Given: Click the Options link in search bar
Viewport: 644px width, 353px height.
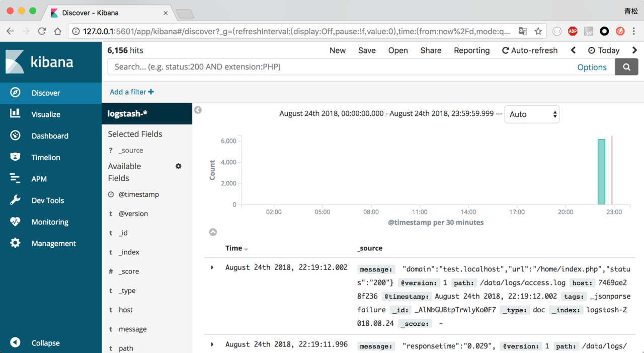Looking at the screenshot, I should coord(592,67).
